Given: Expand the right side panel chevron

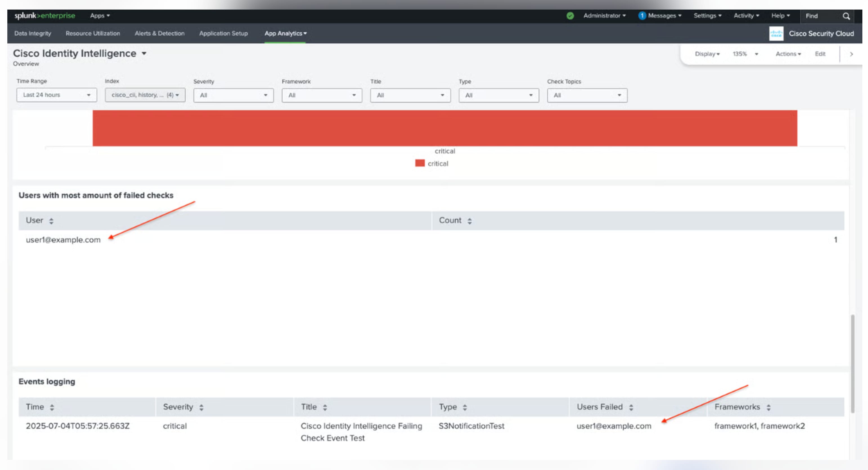Looking at the screenshot, I should (851, 54).
